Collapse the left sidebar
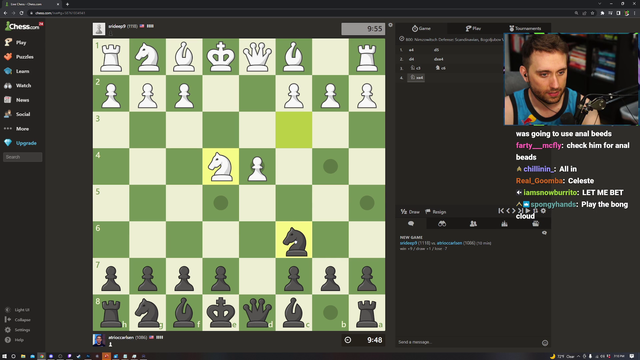 coord(18,320)
